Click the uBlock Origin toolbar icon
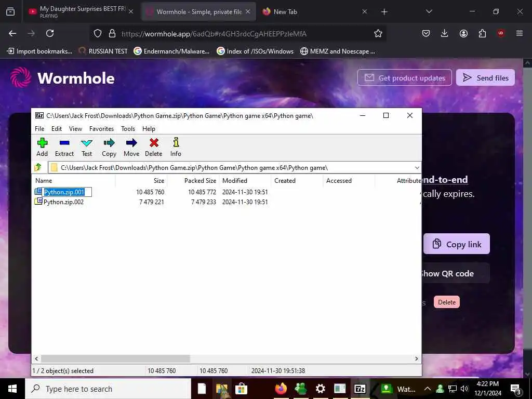 (x=501, y=33)
